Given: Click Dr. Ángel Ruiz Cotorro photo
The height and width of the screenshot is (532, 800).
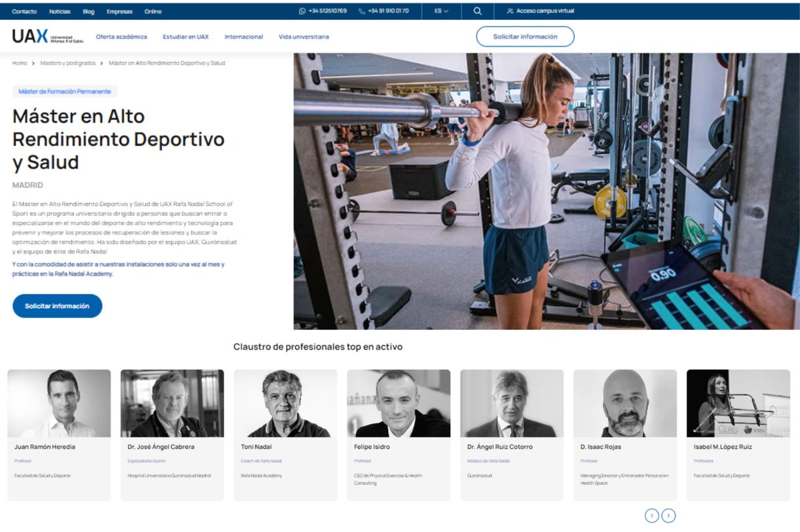Looking at the screenshot, I should pos(512,403).
